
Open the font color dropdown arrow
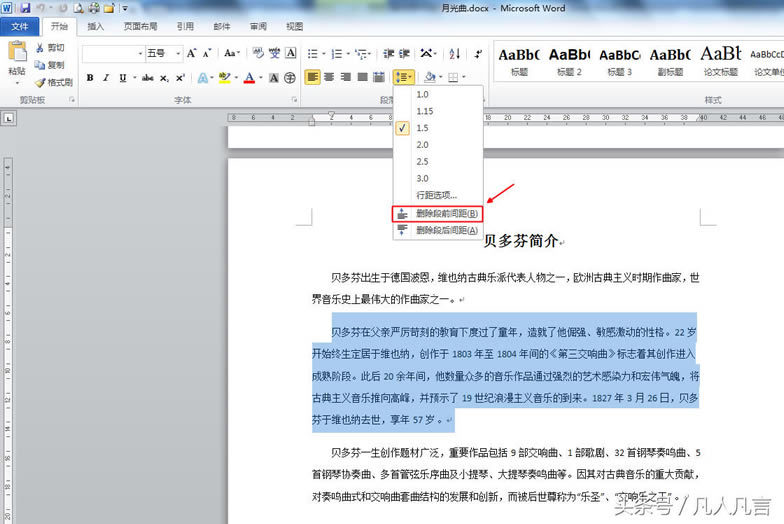[x=260, y=77]
